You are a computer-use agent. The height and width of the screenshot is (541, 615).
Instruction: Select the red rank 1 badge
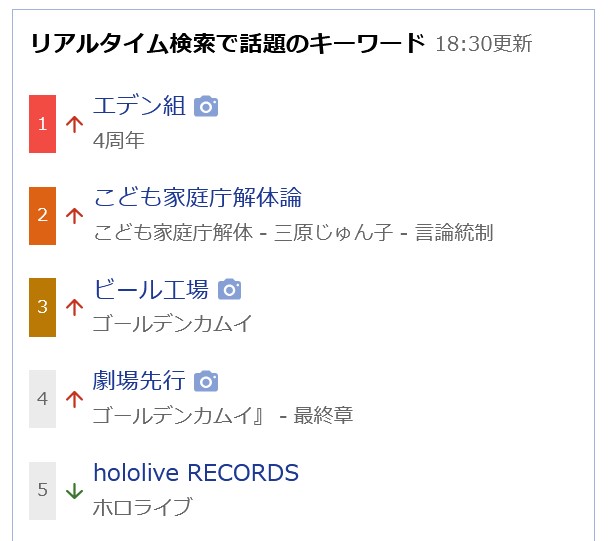point(42,124)
